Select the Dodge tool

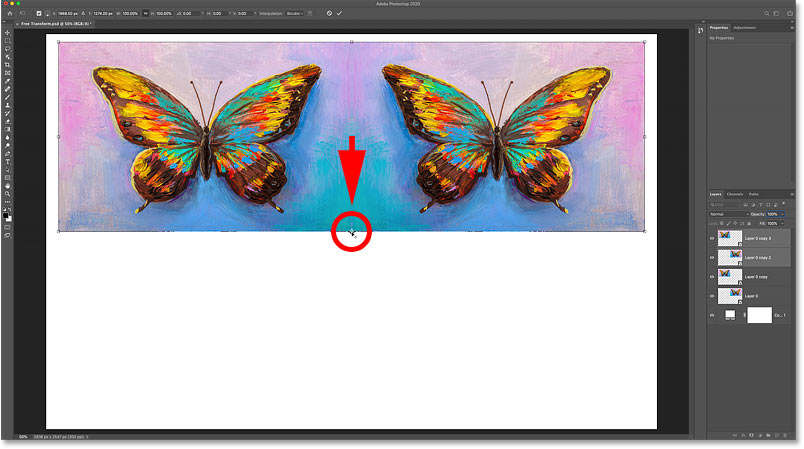click(x=8, y=146)
